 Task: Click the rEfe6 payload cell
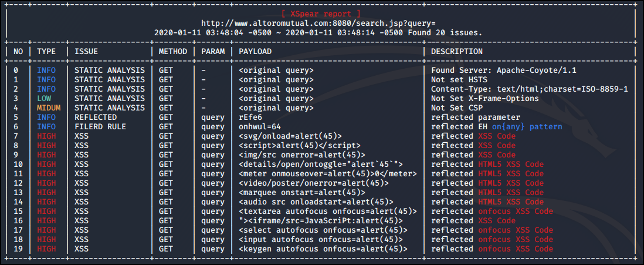[250, 118]
